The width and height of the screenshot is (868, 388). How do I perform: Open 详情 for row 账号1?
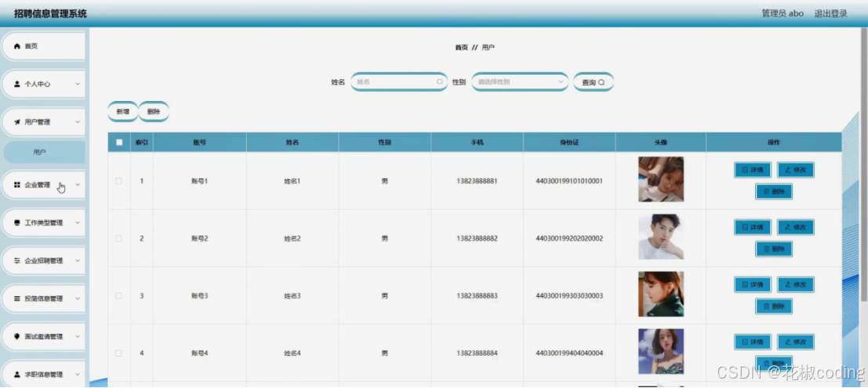point(753,170)
